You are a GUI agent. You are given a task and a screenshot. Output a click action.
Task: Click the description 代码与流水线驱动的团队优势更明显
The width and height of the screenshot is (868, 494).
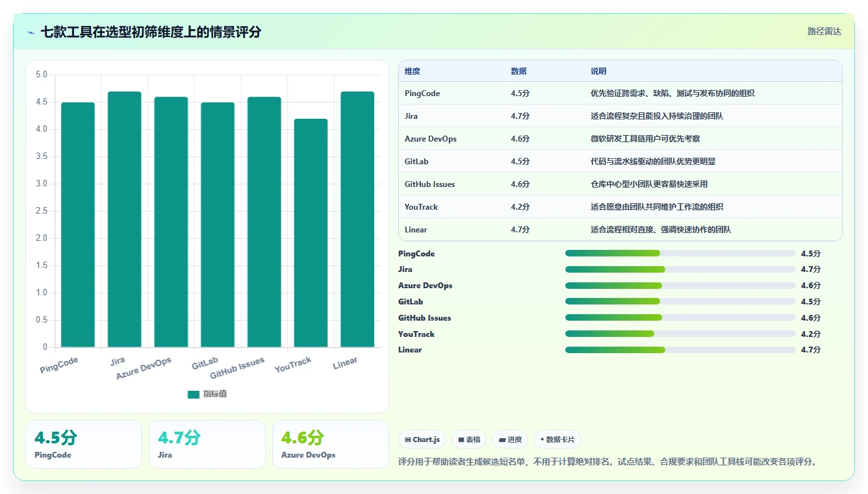[653, 162]
